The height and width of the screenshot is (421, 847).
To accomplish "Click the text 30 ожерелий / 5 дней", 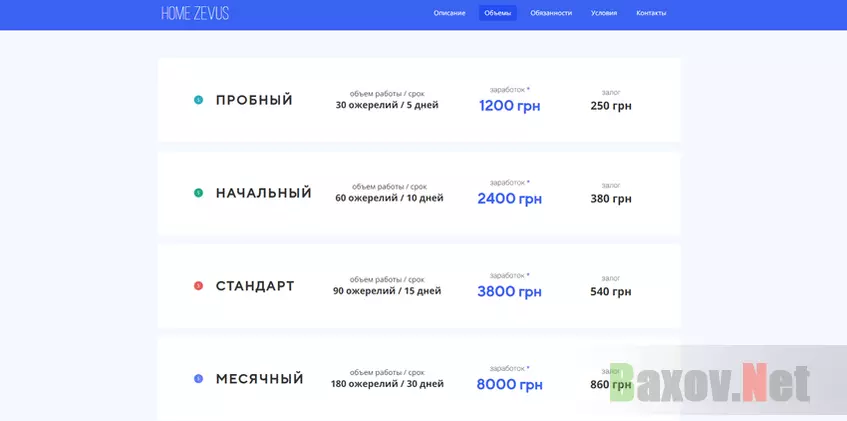I will click(387, 105).
